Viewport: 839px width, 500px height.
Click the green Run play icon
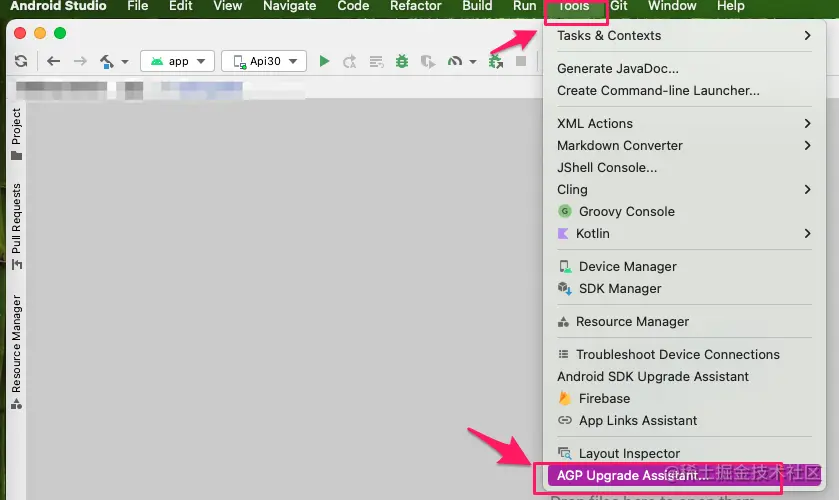point(324,61)
